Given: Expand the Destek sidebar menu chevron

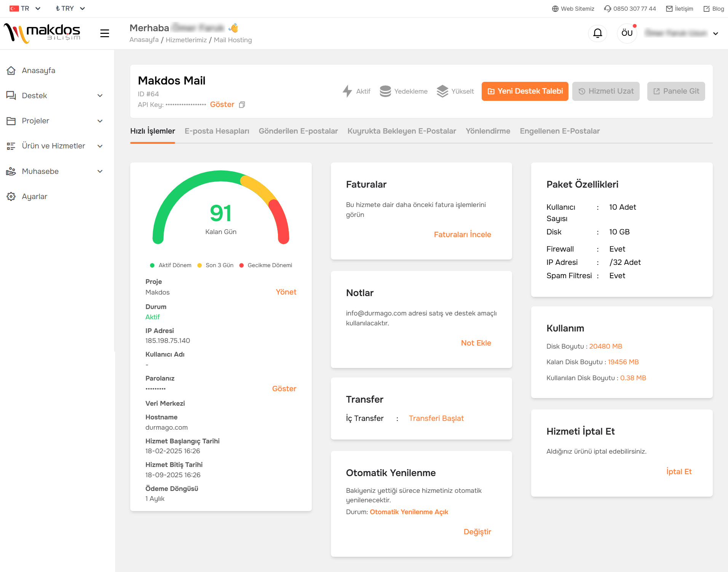Looking at the screenshot, I should [x=100, y=96].
